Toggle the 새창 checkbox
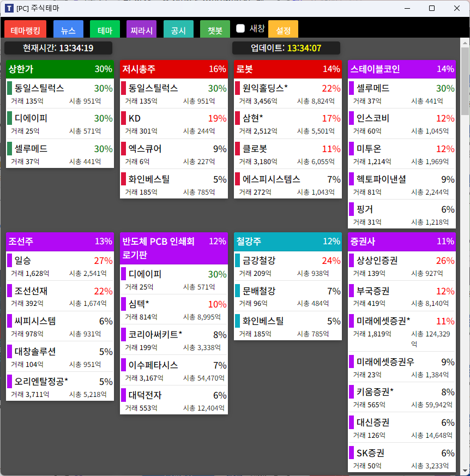This screenshot has width=470, height=476. click(240, 28)
